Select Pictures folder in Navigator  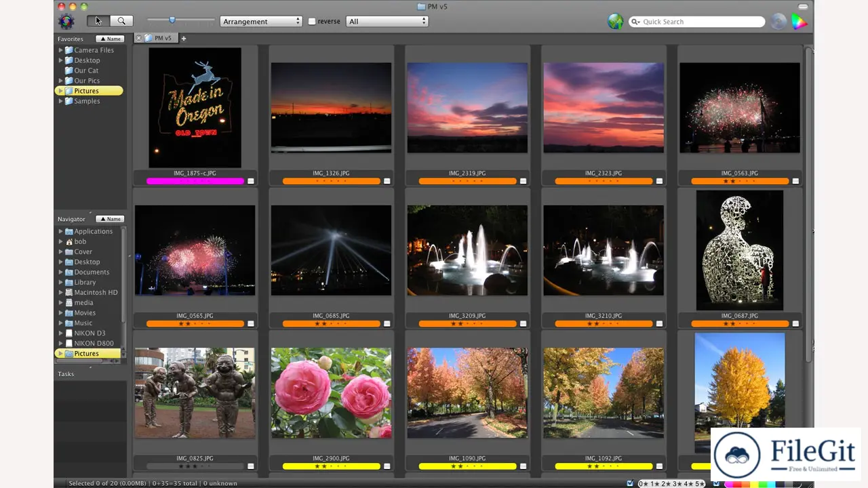(x=87, y=353)
